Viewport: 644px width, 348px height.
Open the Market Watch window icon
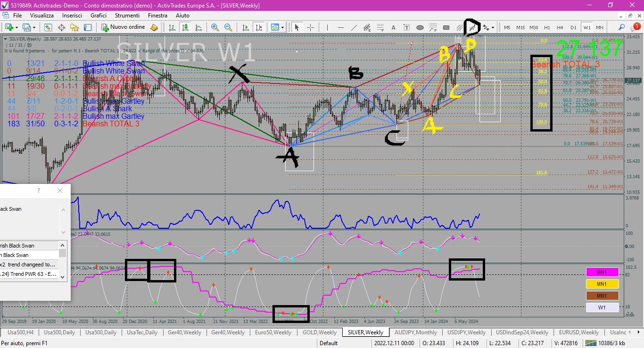(48, 27)
